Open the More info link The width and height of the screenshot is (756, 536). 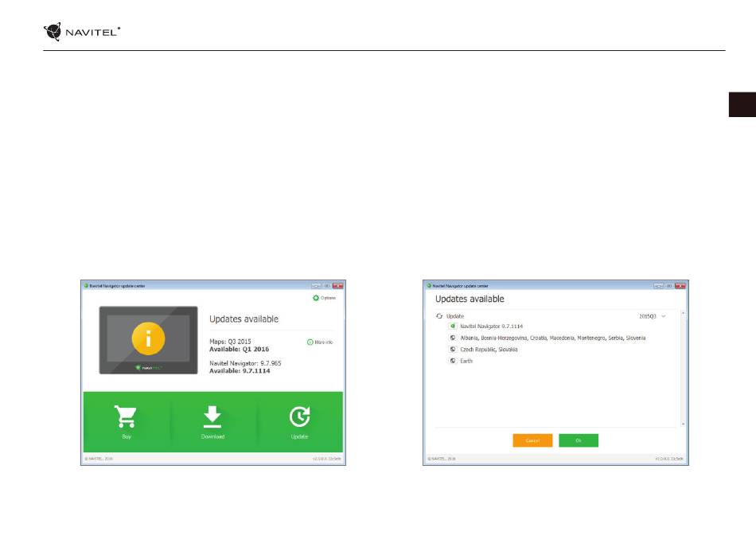324,342
